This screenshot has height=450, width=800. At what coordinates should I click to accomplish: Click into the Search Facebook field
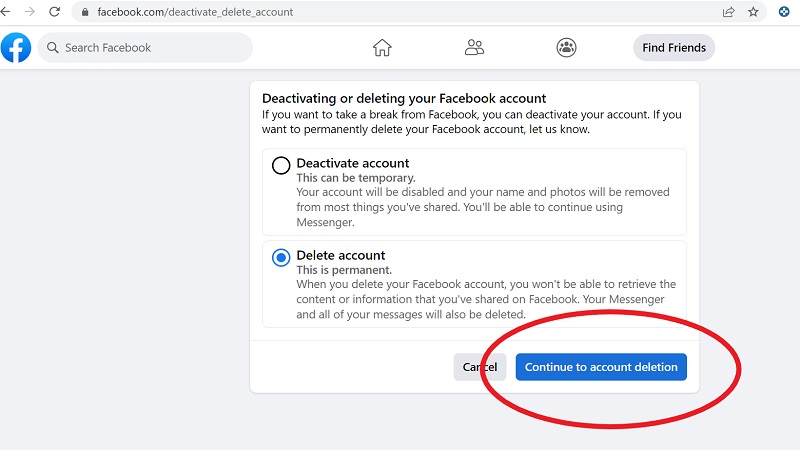[x=150, y=48]
